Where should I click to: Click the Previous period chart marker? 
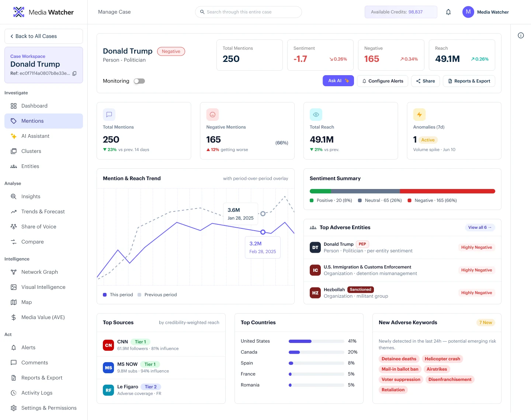click(x=263, y=214)
